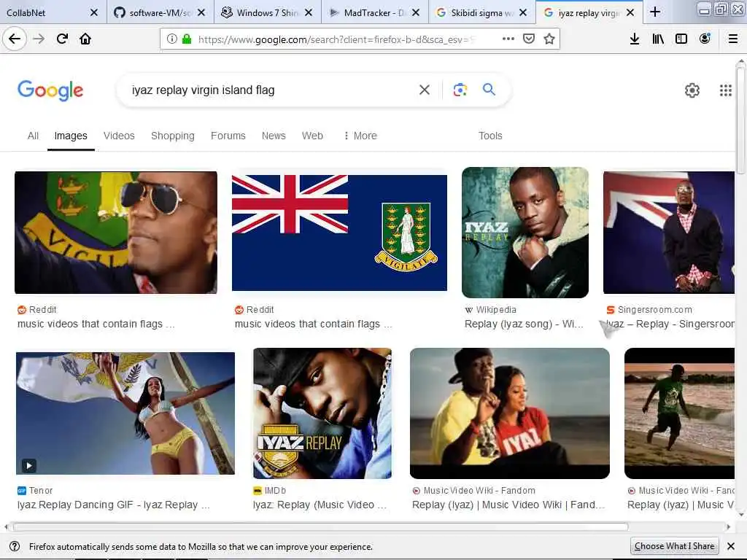The image size is (747, 560).
Task: Open the search Tools options
Action: (x=490, y=136)
